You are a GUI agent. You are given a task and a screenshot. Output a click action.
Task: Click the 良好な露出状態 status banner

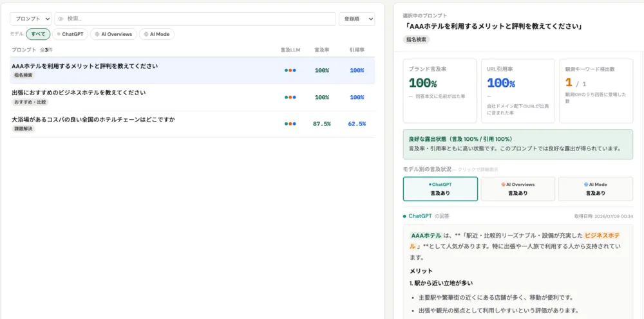coord(518,144)
